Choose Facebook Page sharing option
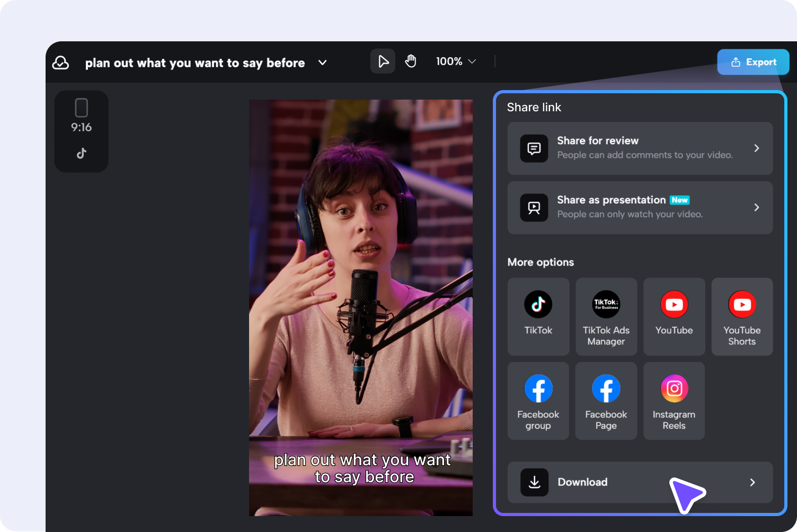Viewport: 797px width, 532px height. click(606, 401)
